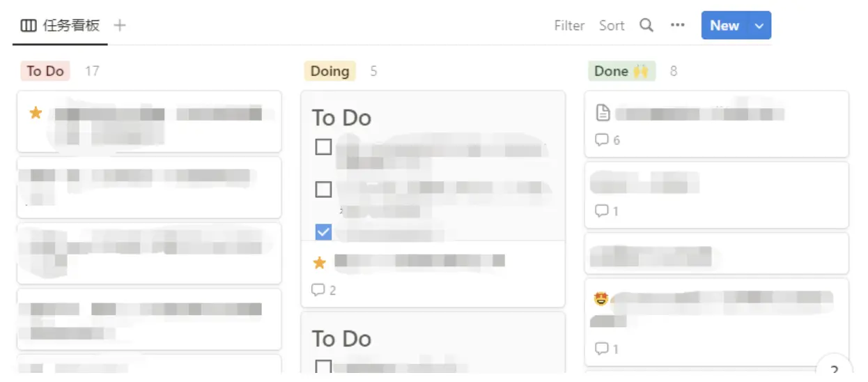Click the green Done group label
868x382 pixels.
(621, 71)
